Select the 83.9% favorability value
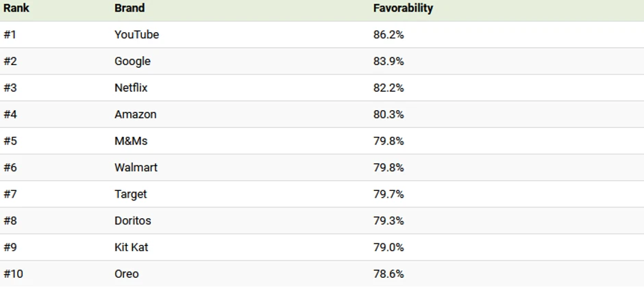 (x=388, y=61)
